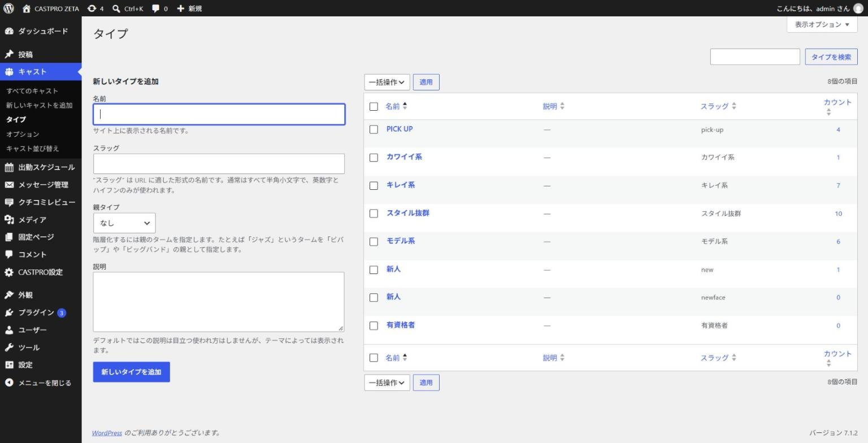Check the カワイイ系 row checkbox
The image size is (868, 443).
tap(374, 158)
